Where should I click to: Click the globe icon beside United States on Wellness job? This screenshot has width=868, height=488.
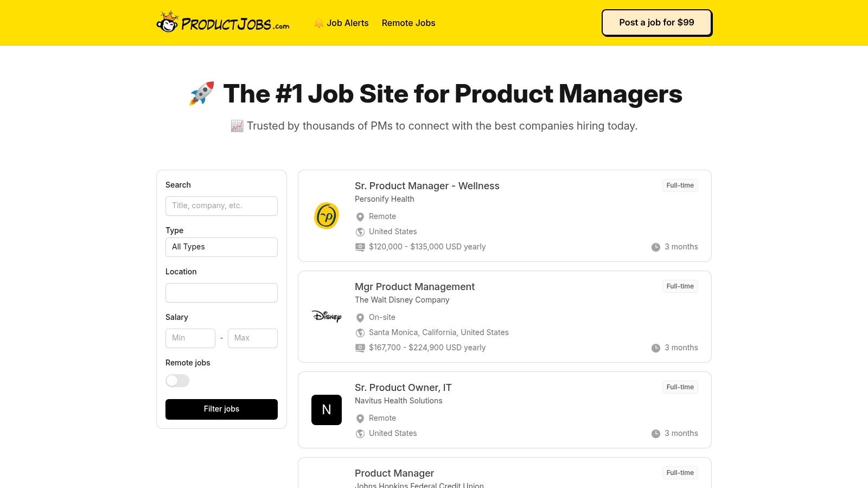coord(360,232)
